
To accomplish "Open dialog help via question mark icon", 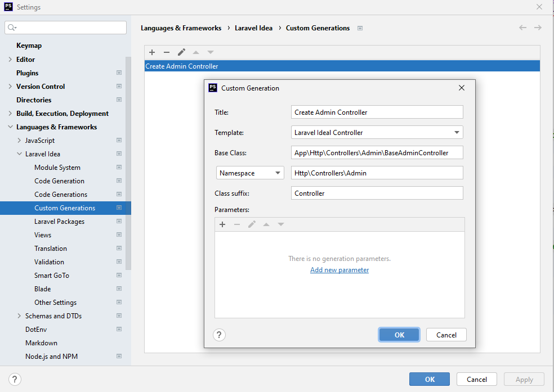I will (219, 335).
